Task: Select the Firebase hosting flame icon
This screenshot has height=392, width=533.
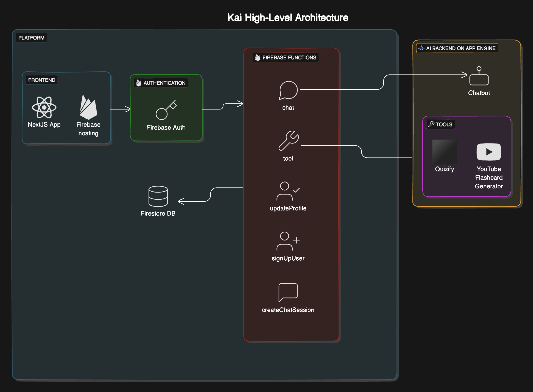Action: [88, 108]
